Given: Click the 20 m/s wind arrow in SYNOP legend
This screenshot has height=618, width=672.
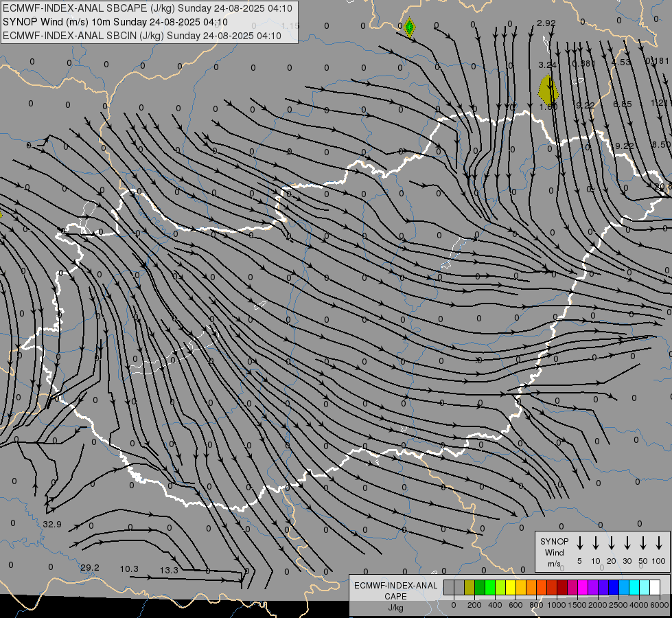Looking at the screenshot, I should coord(611,542).
